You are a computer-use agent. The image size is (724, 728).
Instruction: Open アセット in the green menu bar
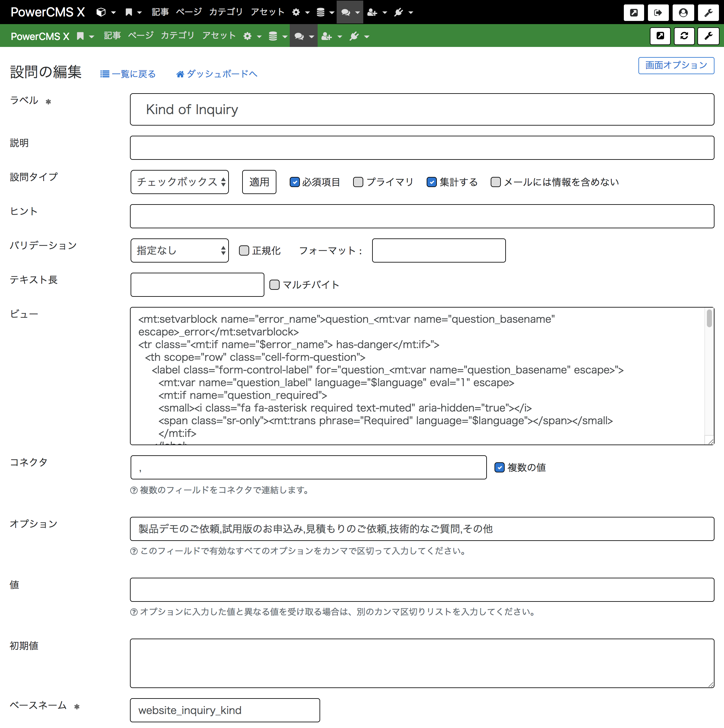219,36
